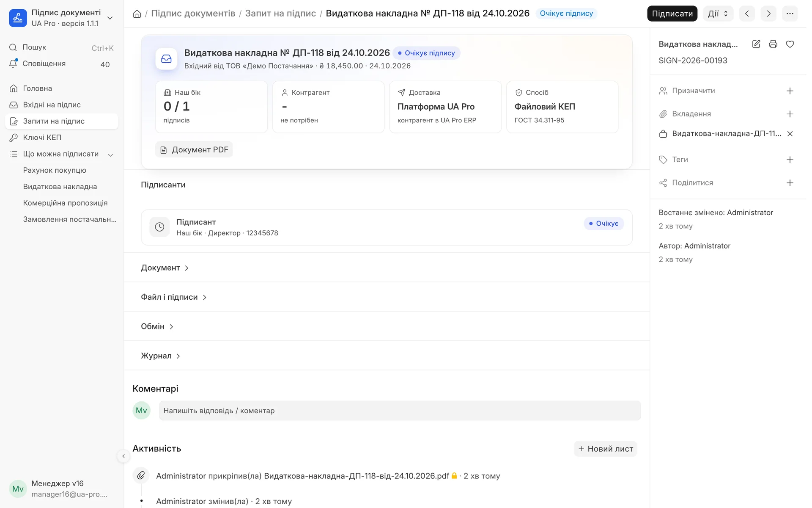Image resolution: width=812 pixels, height=508 pixels.
Task: Open Вхідні на підпис in sidebar
Action: (x=62, y=105)
